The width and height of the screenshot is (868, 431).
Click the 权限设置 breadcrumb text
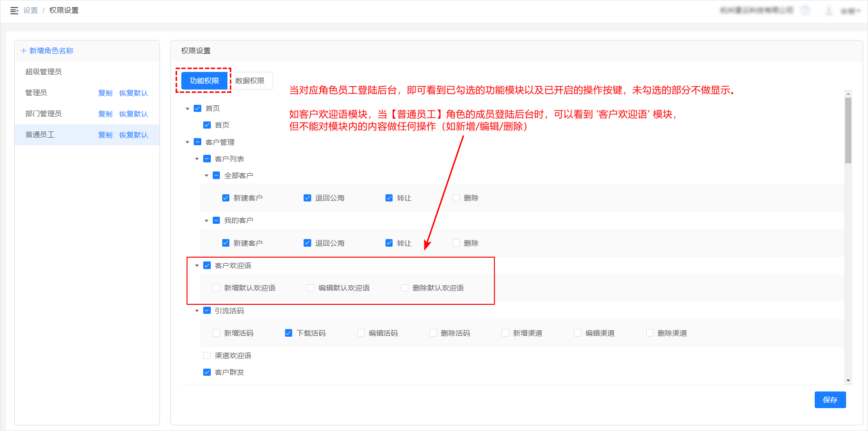[64, 10]
